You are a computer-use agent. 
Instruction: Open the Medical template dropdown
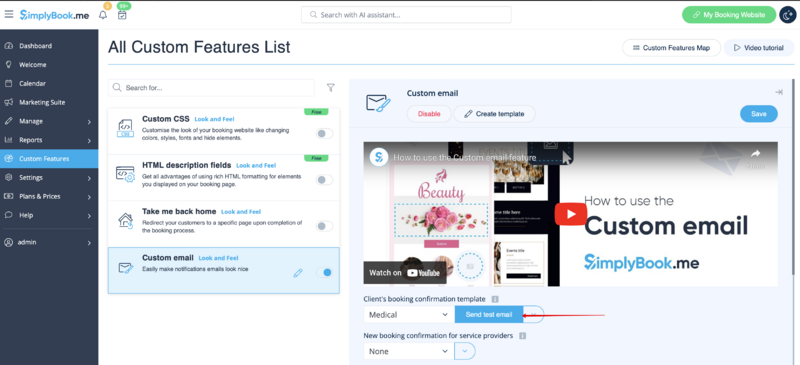(x=409, y=314)
